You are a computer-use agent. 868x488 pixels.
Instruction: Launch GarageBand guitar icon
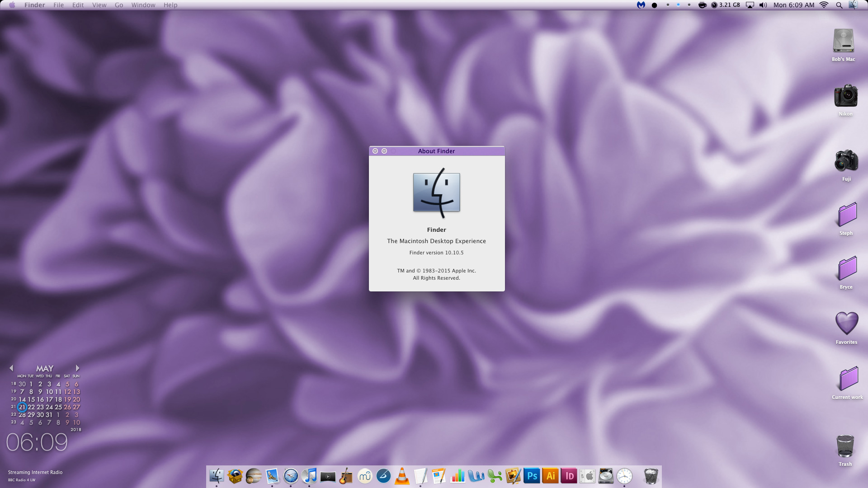[x=346, y=476]
